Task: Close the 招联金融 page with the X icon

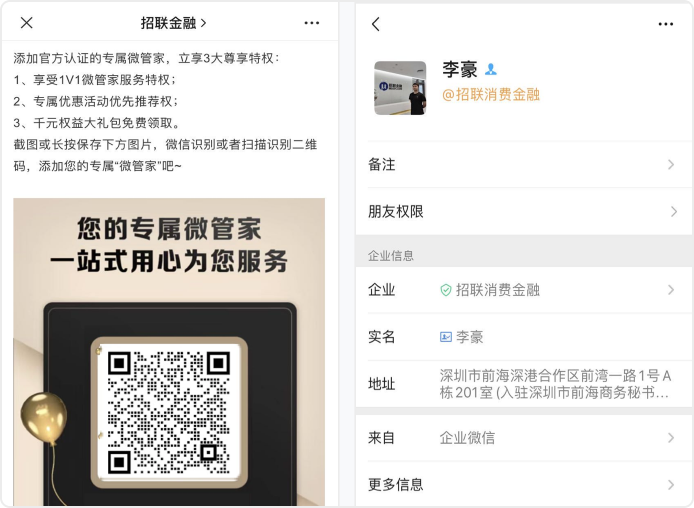Action: tap(27, 23)
